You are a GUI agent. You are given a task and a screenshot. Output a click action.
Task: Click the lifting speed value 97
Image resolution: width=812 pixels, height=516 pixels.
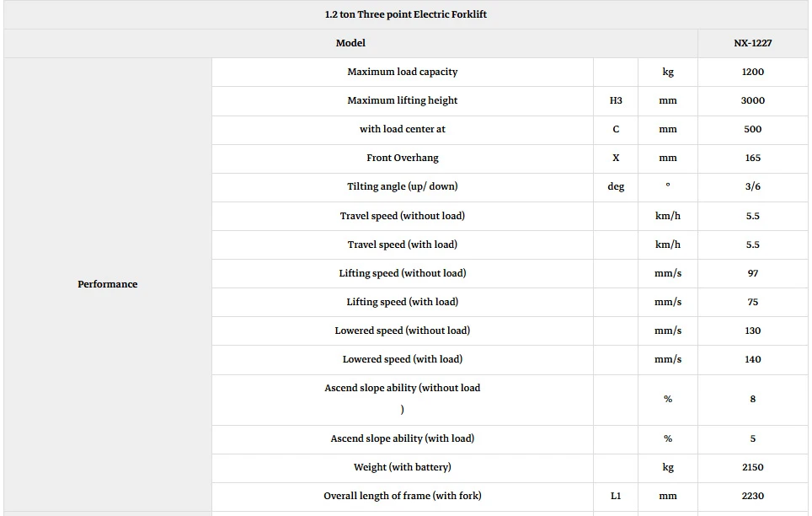tap(752, 273)
